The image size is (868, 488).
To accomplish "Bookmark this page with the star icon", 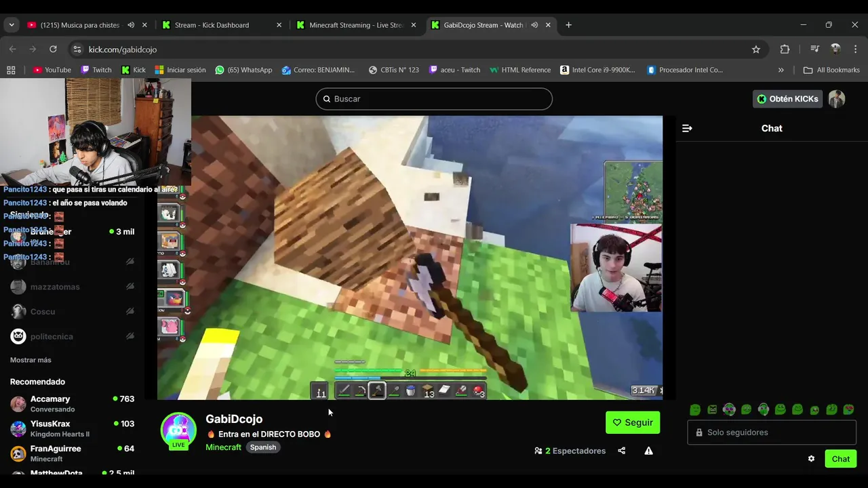I will click(x=756, y=49).
